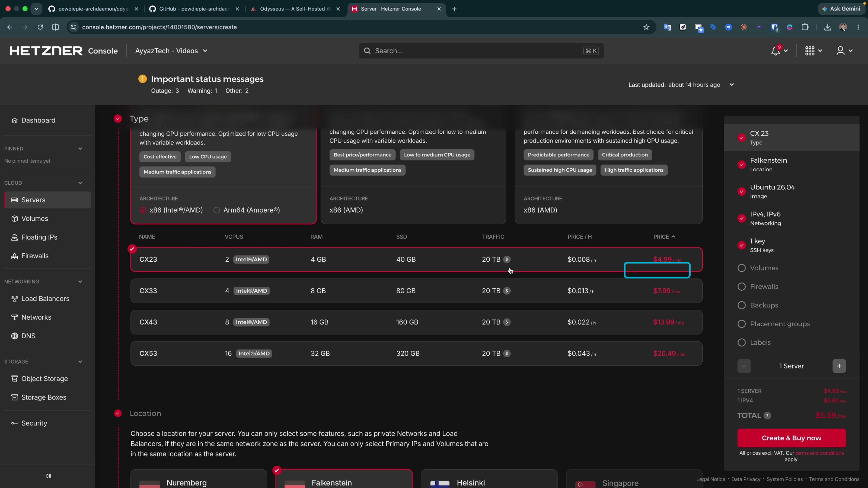Collapse the sidebar with the pin icon
Viewport: 868px width, 488px height.
pos(47,476)
